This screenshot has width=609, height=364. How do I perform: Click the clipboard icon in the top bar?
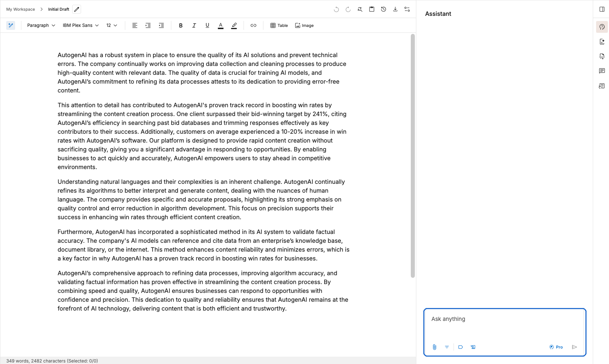(372, 9)
